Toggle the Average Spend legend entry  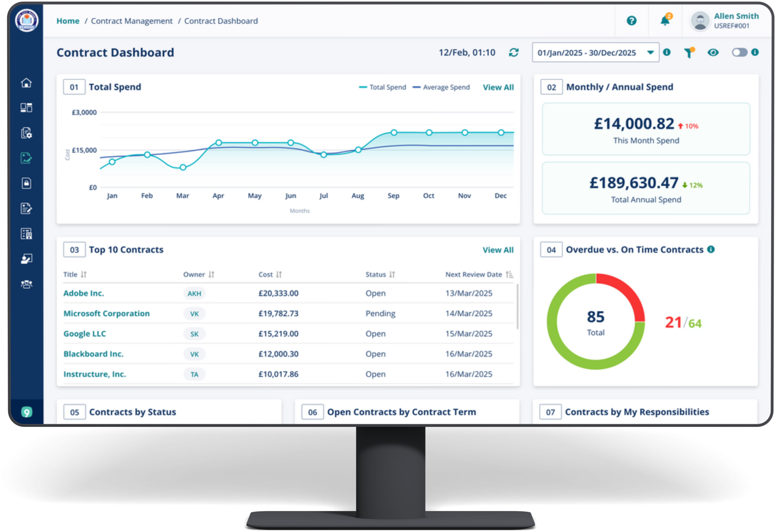[441, 87]
